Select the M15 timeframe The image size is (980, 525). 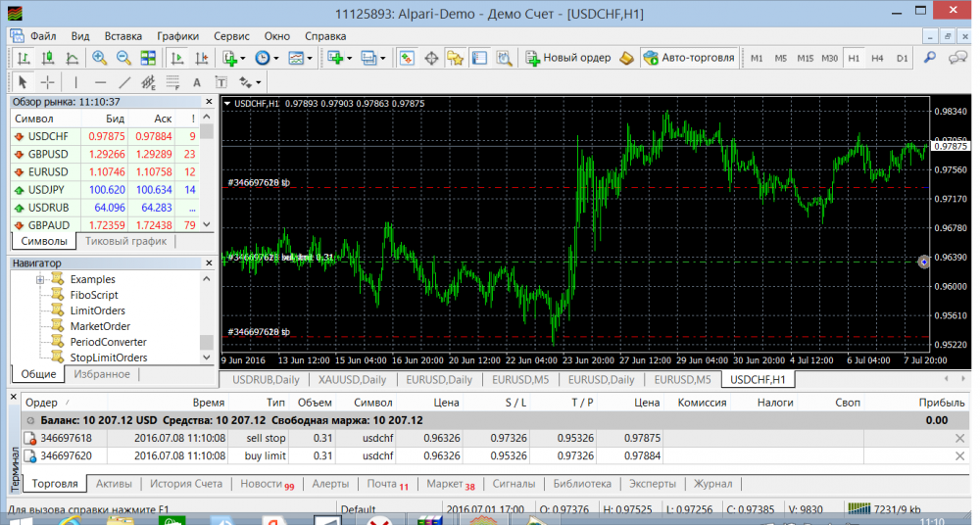click(805, 58)
